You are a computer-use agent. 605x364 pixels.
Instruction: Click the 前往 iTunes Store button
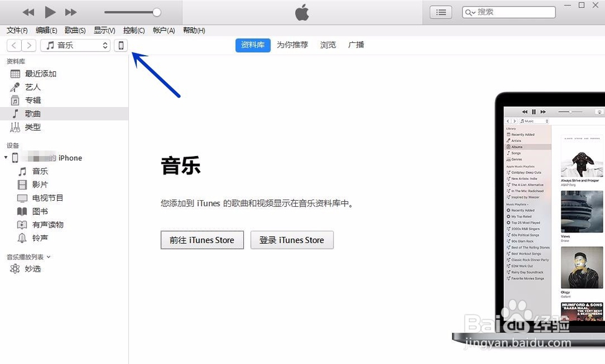(x=202, y=240)
